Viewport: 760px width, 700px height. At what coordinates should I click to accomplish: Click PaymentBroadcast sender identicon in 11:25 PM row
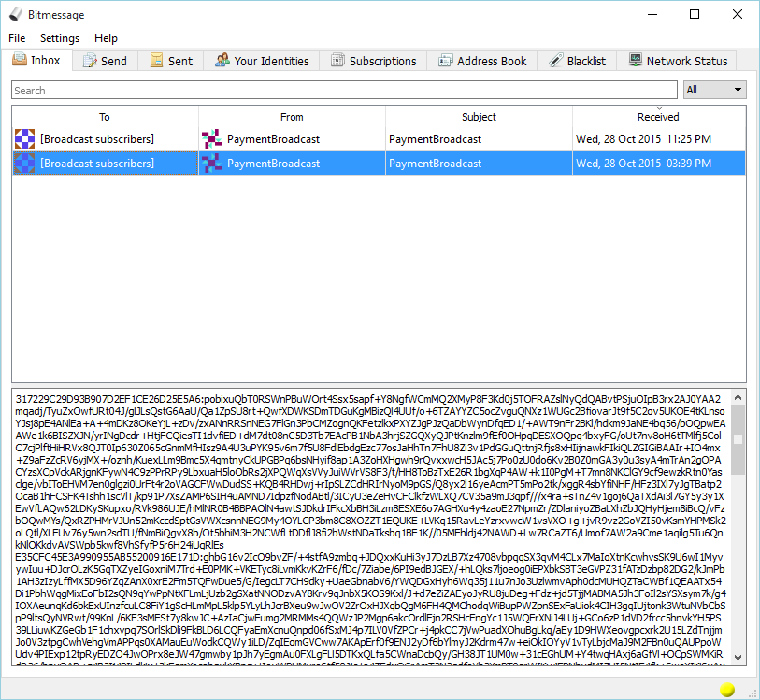click(212, 139)
